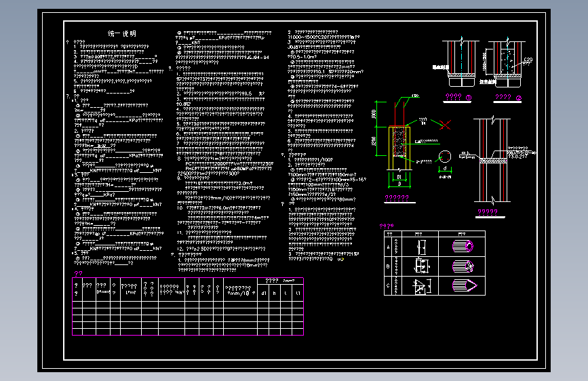Viewport: 588px width, 381px height.
Task: Select the circled number 1 detail marker
Action: (x=469, y=98)
